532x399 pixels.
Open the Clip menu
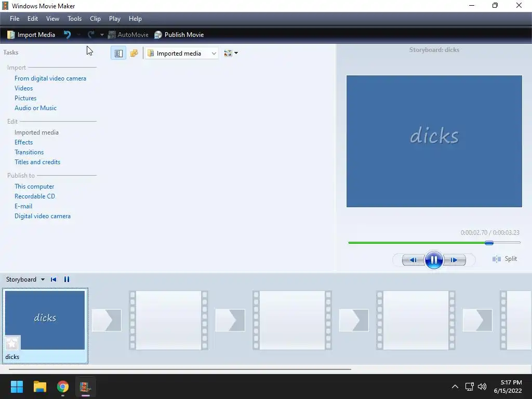pos(95,19)
